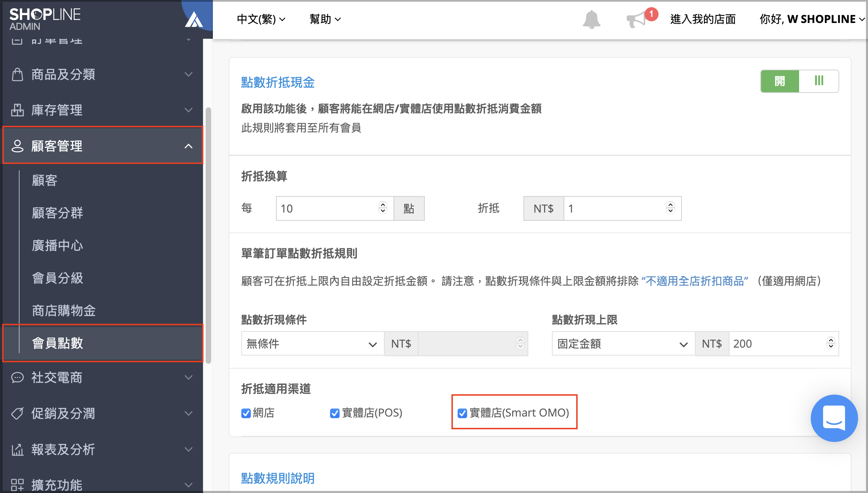Expand 社交電商 chevron
Image resolution: width=868 pixels, height=493 pixels.
coord(189,377)
